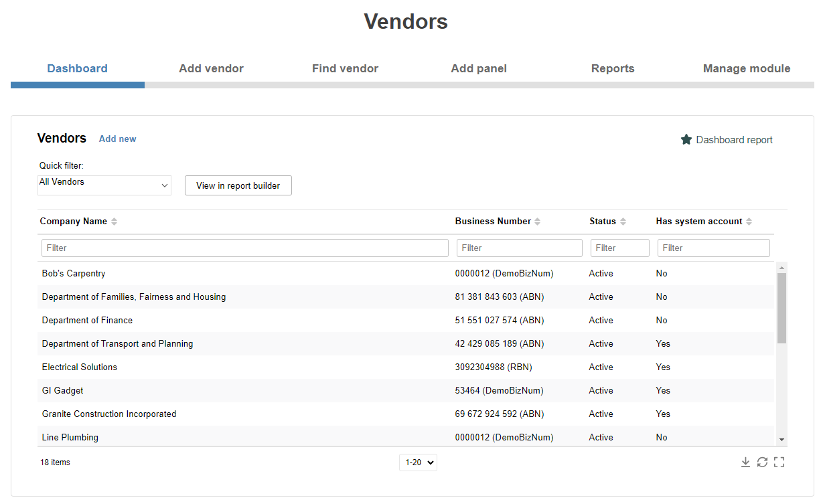Click the table vertical scrollbar thumb
The image size is (821, 504).
[x=781, y=308]
